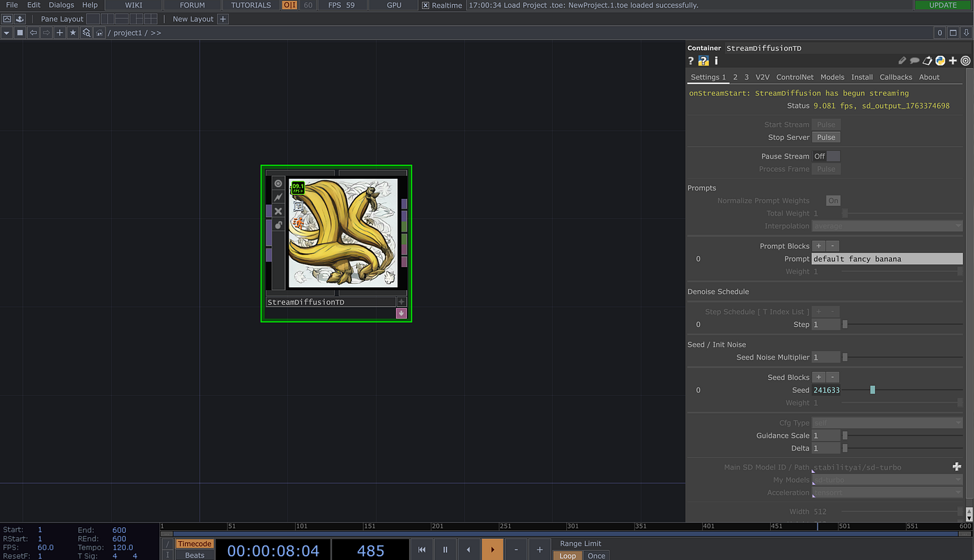The height and width of the screenshot is (560, 974).
Task: Click the play forward button
Action: pyautogui.click(x=493, y=550)
